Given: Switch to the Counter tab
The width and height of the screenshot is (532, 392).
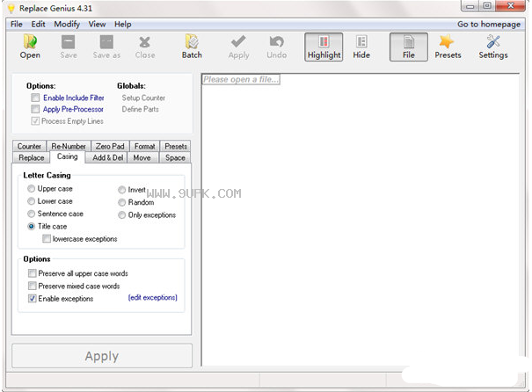Looking at the screenshot, I should [29, 146].
